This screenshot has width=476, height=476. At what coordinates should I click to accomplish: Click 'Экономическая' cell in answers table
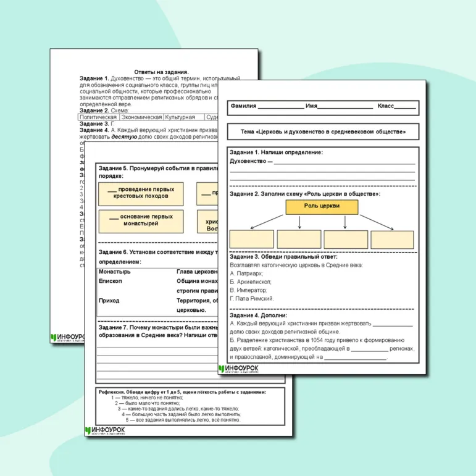(x=141, y=117)
